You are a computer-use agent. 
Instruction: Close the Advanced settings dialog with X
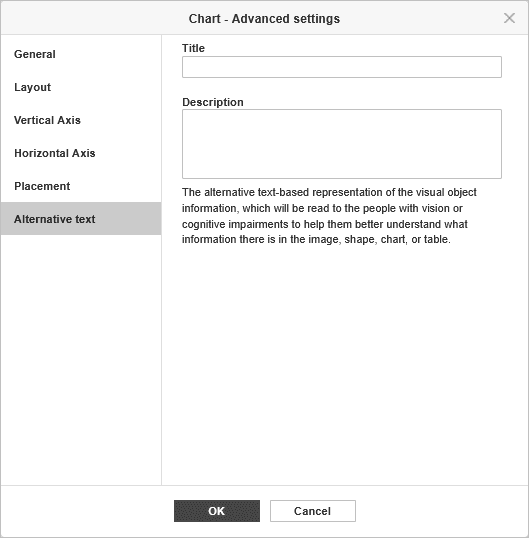pyautogui.click(x=509, y=18)
